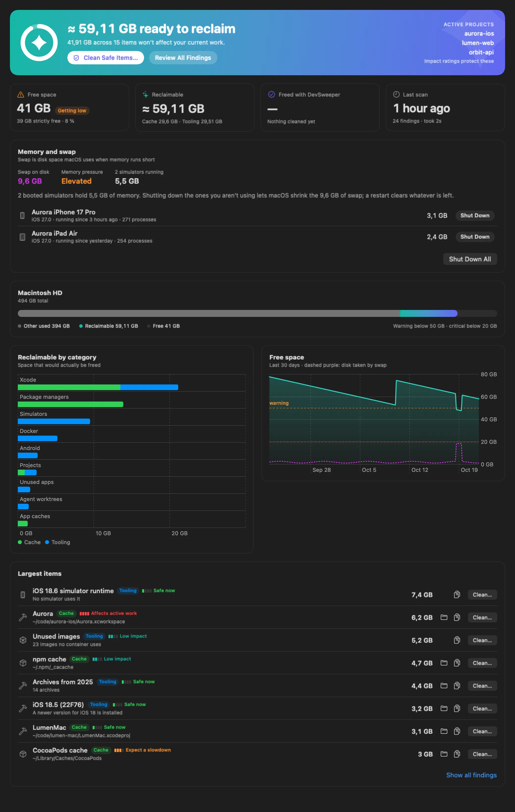The image size is (515, 812).
Task: Click the Elevated memory pressure value
Action: (76, 181)
